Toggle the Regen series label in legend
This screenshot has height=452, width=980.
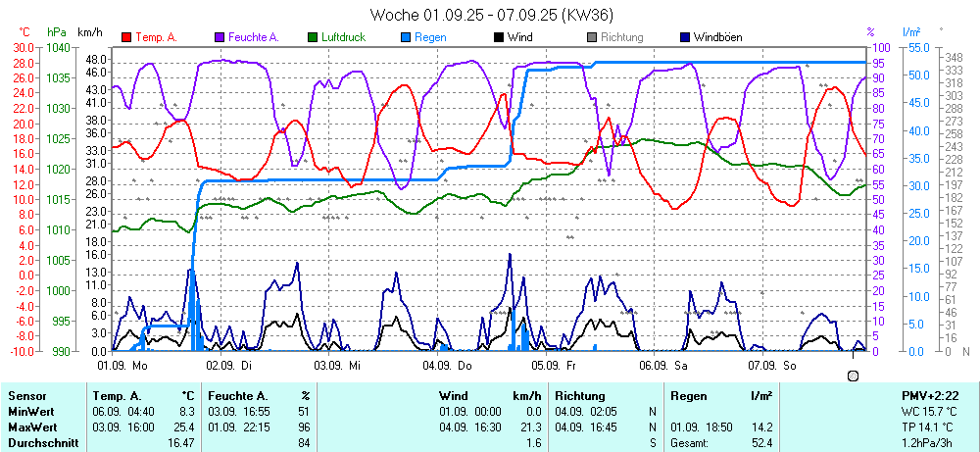[x=430, y=37]
